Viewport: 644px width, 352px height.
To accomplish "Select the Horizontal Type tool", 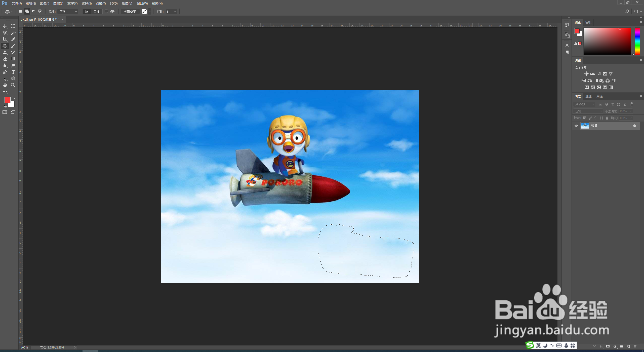I will click(13, 72).
